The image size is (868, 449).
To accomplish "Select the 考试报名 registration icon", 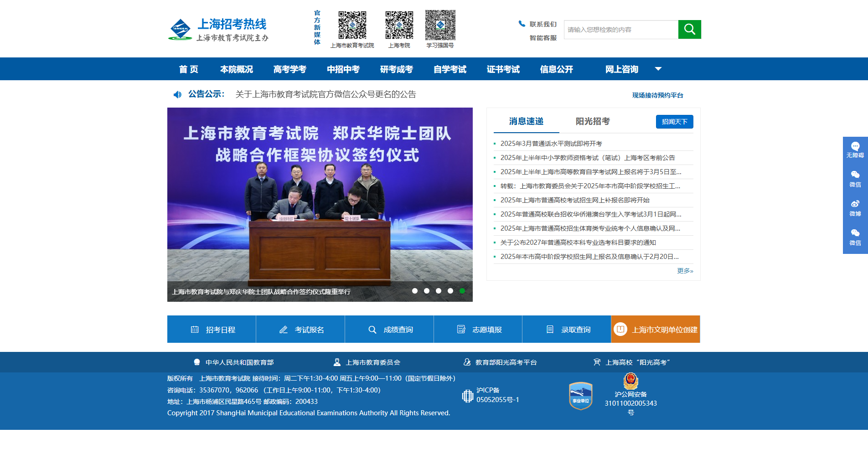I will pyautogui.click(x=284, y=329).
